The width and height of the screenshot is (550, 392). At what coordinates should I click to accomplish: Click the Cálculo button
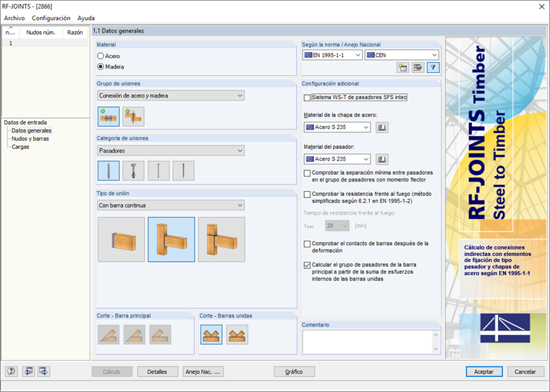112,372
